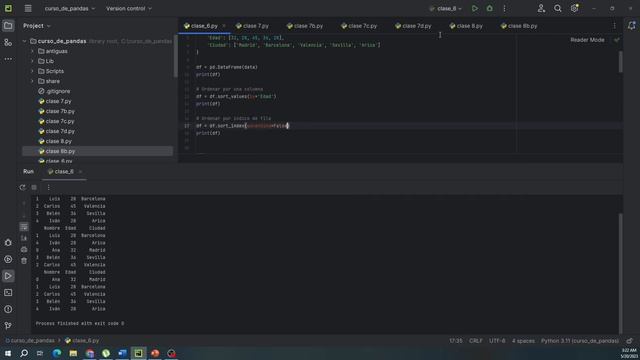The image size is (640, 360).
Task: Start debugging with the green bug icon
Action: pyautogui.click(x=489, y=9)
